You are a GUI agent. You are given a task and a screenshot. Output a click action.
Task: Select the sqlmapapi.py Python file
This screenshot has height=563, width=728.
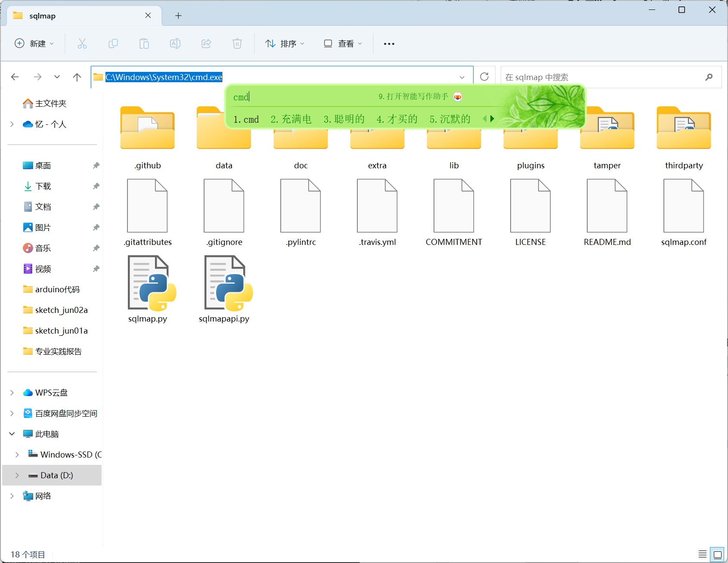pyautogui.click(x=224, y=289)
